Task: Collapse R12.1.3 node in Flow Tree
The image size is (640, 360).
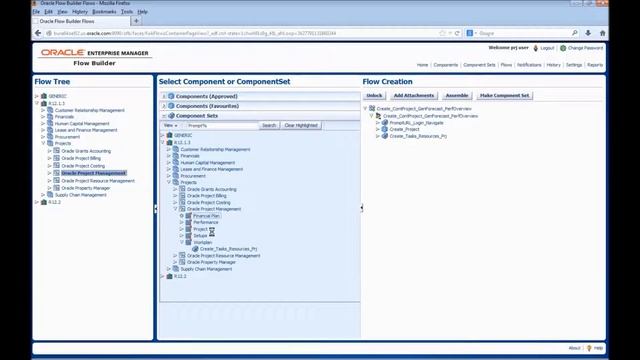Action: (x=37, y=104)
